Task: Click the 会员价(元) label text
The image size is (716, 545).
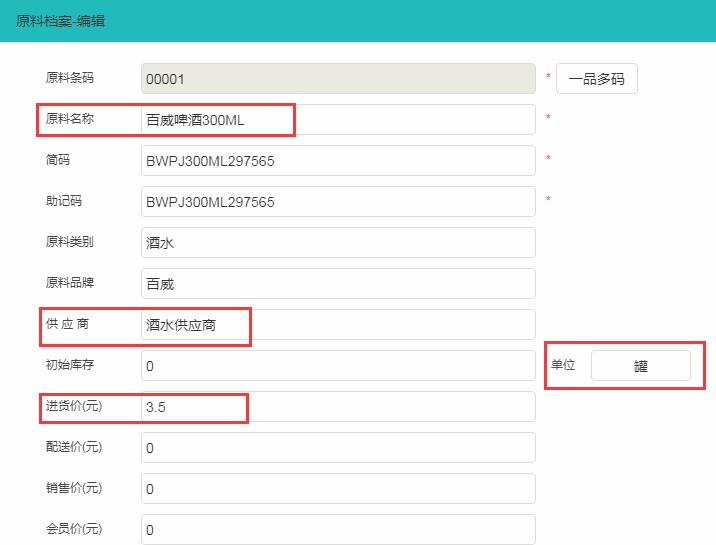Action: click(74, 528)
